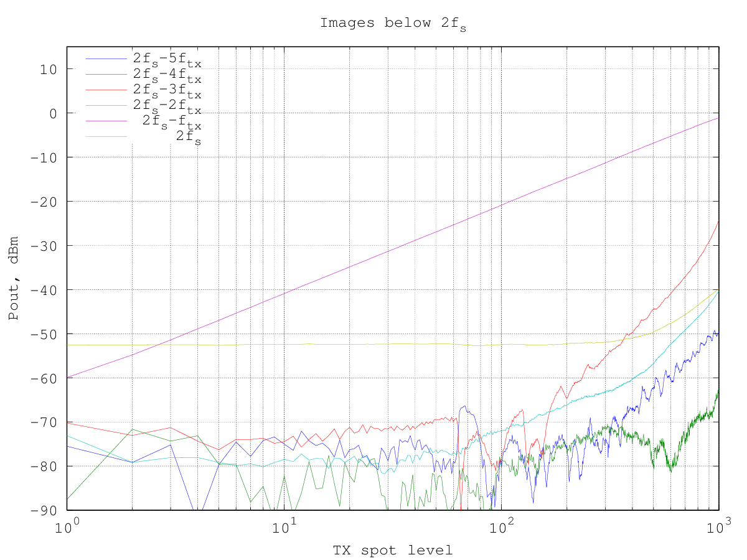Image resolution: width=747 pixels, height=560 pixels.
Task: Click the y-axis tick label 10
Action: click(49, 69)
